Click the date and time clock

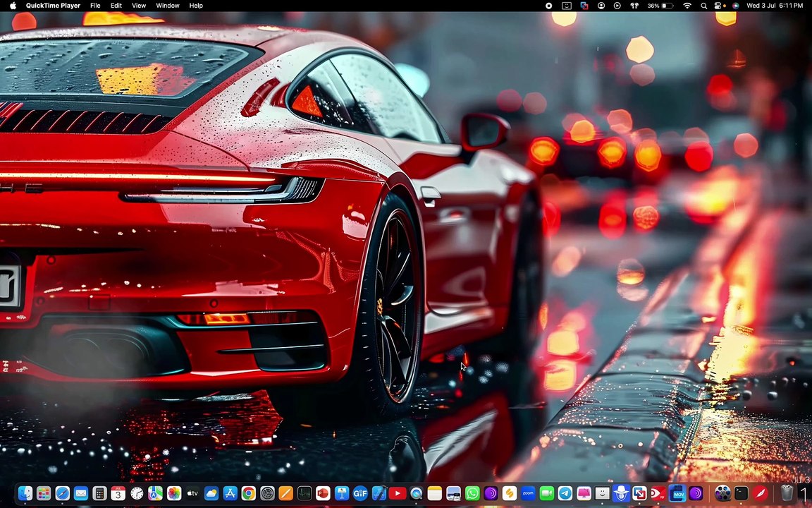(775, 6)
